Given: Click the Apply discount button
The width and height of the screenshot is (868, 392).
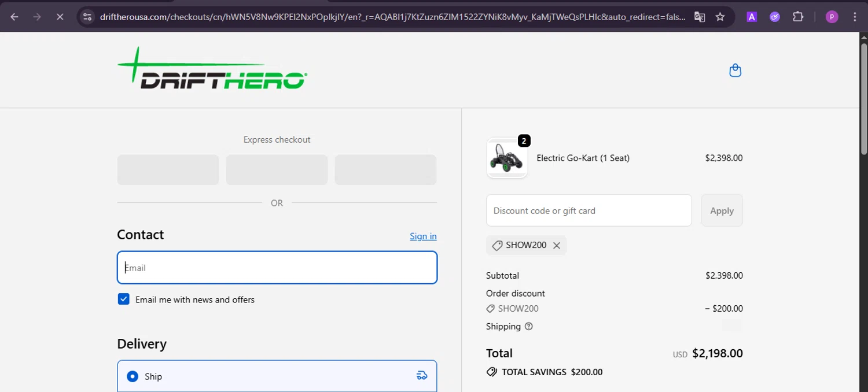Looking at the screenshot, I should tap(722, 210).
